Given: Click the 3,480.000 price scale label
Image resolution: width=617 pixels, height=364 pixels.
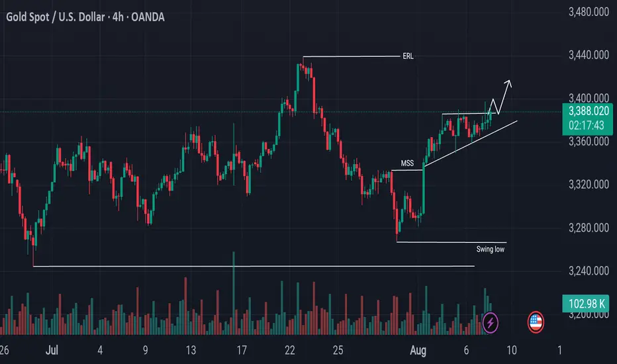Looking at the screenshot, I should click(589, 12).
